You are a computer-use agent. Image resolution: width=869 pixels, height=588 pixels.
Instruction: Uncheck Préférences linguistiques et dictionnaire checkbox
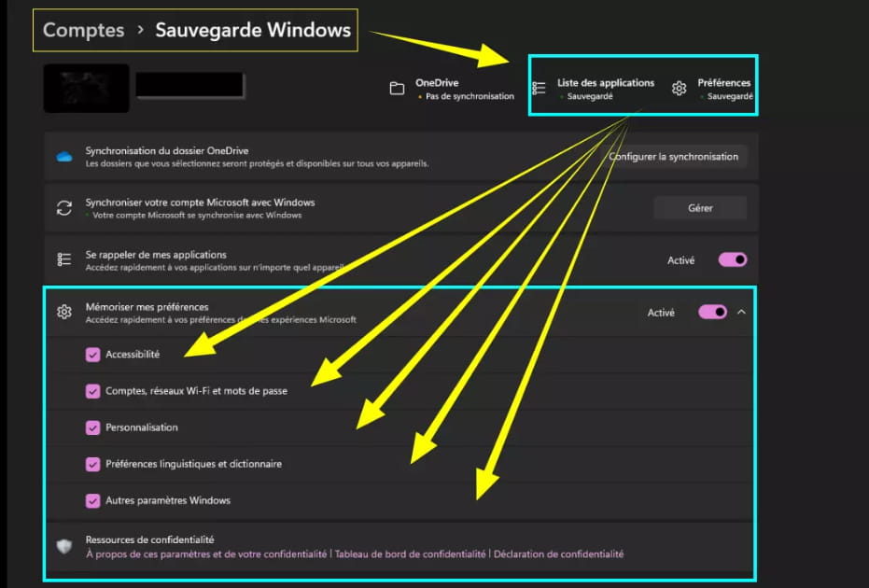pyautogui.click(x=92, y=465)
